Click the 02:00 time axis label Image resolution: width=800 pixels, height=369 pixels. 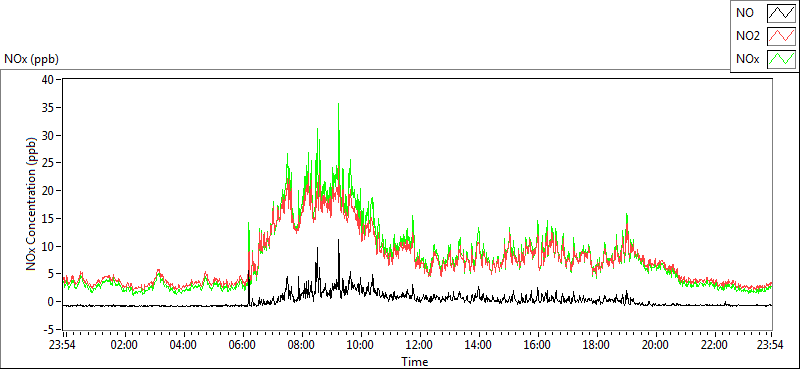click(x=124, y=344)
